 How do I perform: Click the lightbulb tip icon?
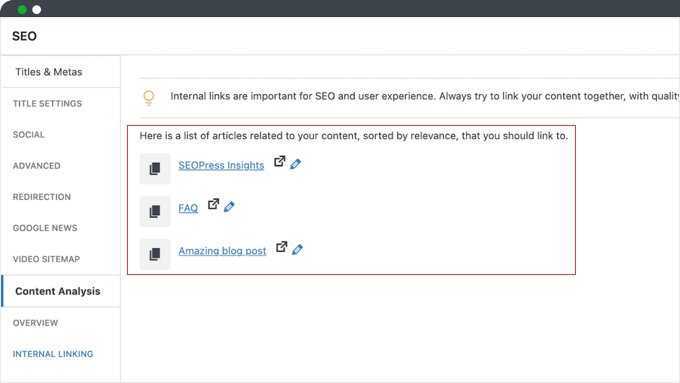coord(149,98)
